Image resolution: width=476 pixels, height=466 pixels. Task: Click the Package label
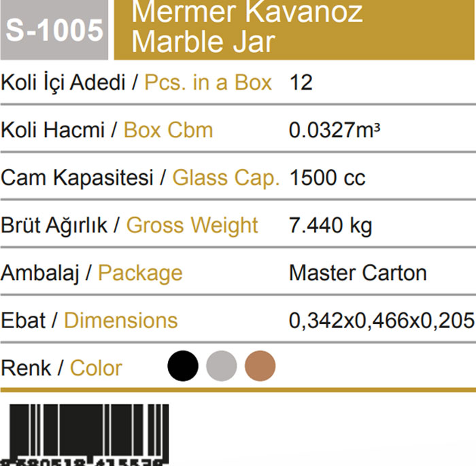coord(140,273)
